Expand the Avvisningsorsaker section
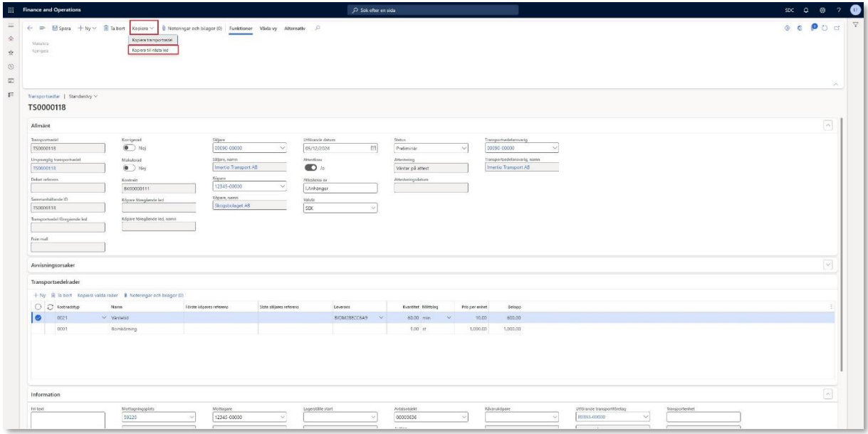Image resolution: width=868 pixels, height=434 pixels. click(827, 265)
